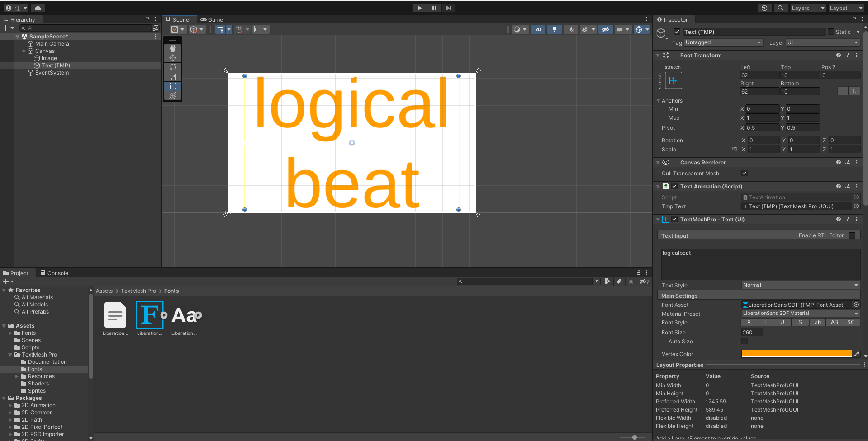Open the orange Vertex Color swatch
This screenshot has height=441, width=868.
796,354
